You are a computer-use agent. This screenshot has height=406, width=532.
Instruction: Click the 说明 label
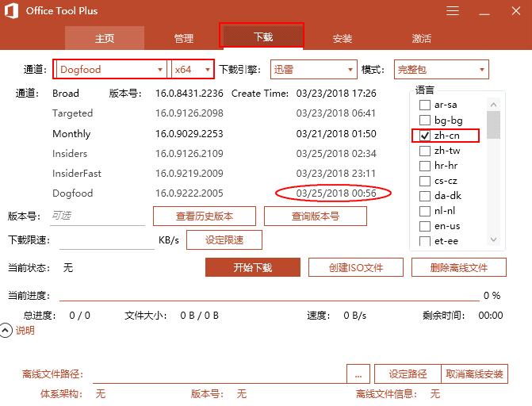[25, 331]
